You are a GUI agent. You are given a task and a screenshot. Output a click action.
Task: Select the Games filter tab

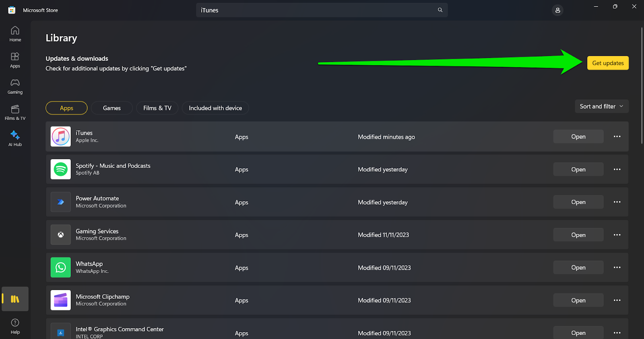pos(112,108)
